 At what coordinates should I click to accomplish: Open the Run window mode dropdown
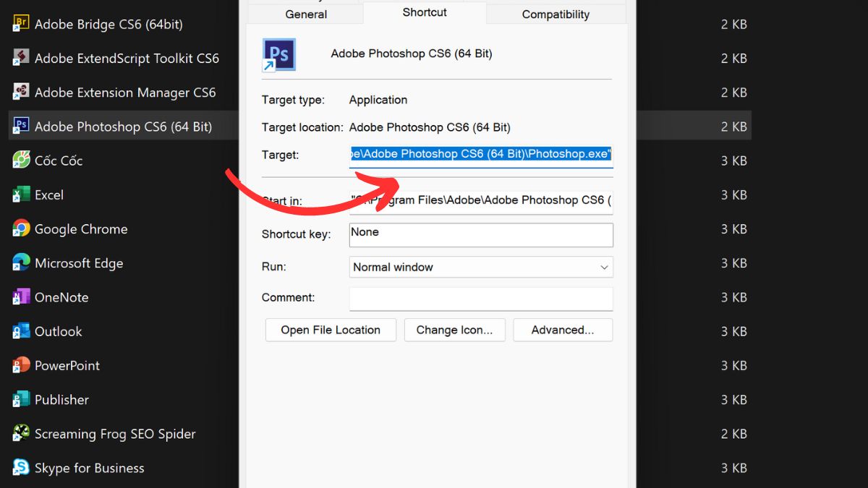click(x=481, y=267)
